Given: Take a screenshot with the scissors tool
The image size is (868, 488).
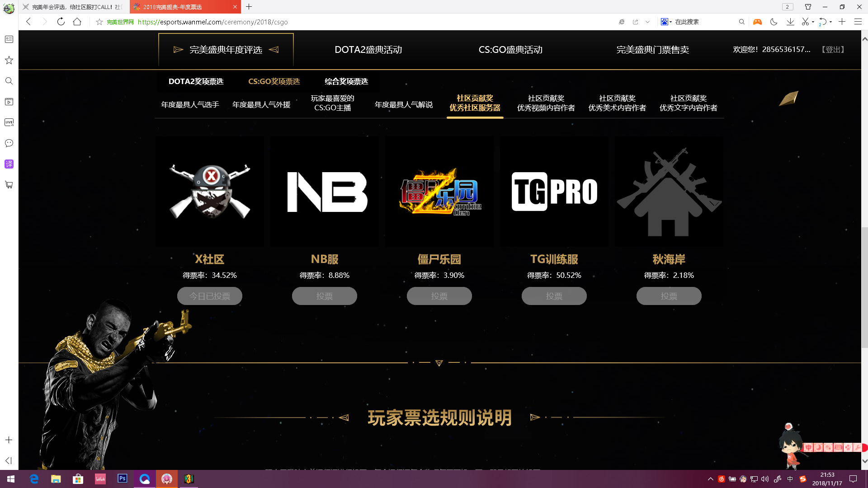Looking at the screenshot, I should pos(806,22).
